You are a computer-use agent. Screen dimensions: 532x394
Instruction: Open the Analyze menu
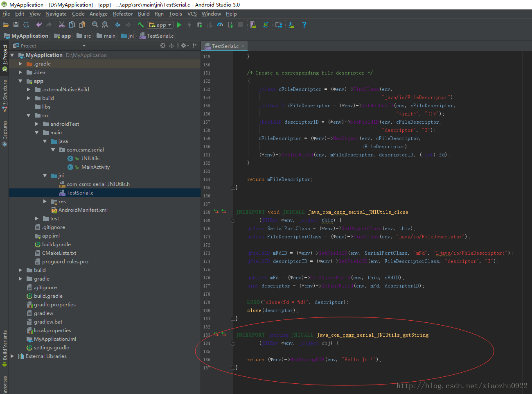click(99, 14)
